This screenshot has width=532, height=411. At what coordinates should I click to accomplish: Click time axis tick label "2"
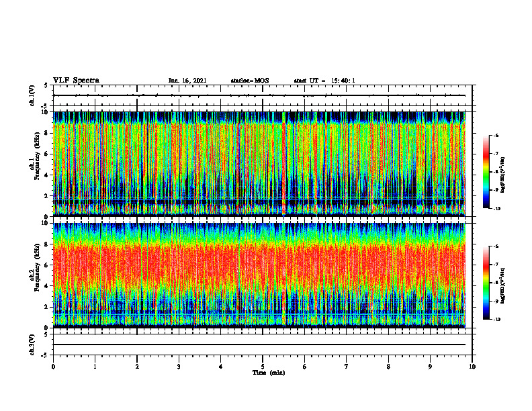(x=137, y=367)
